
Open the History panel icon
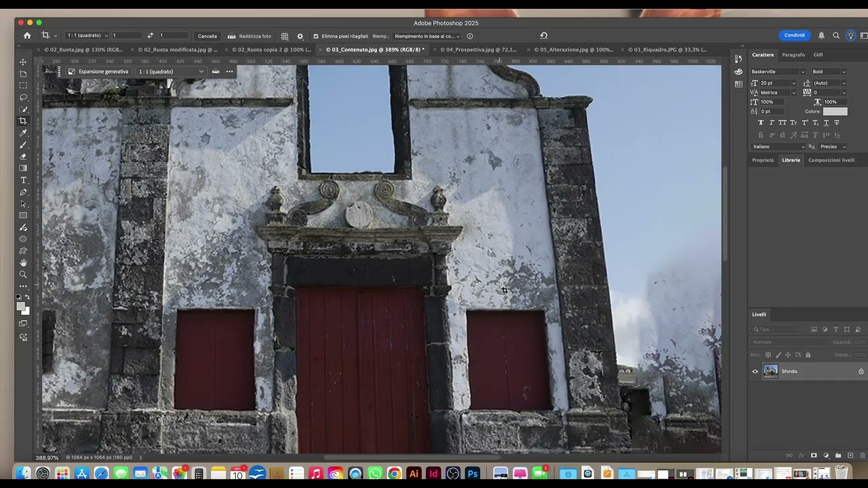pyautogui.click(x=738, y=60)
